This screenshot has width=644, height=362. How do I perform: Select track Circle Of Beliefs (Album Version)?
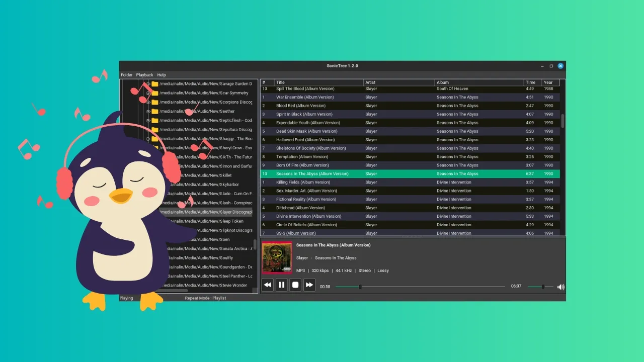(x=410, y=225)
